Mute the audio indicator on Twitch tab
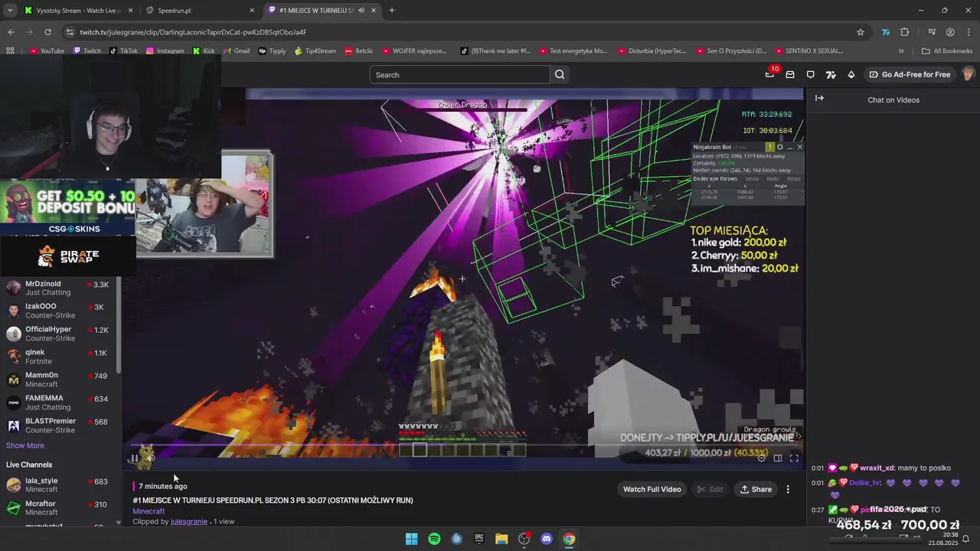 click(361, 10)
